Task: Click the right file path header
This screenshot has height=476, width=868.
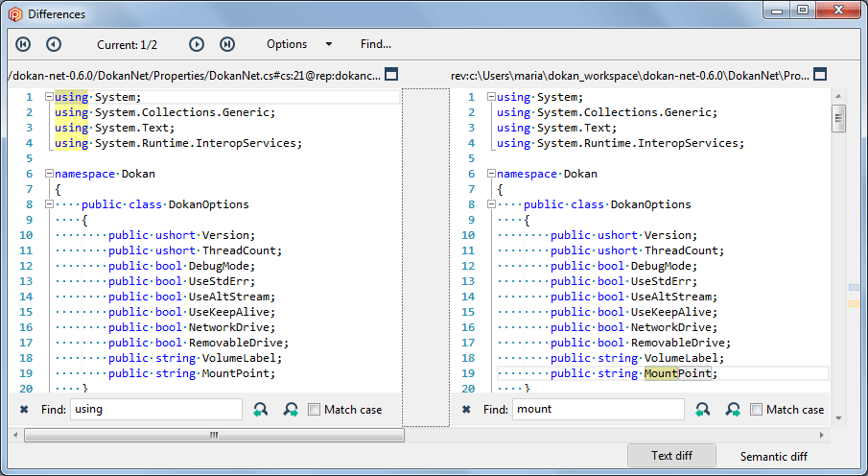Action: click(630, 75)
